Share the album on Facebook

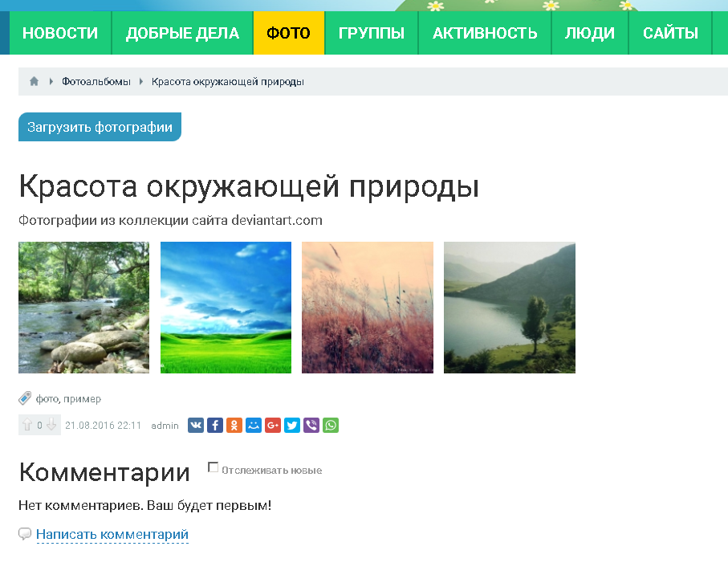[x=215, y=426]
